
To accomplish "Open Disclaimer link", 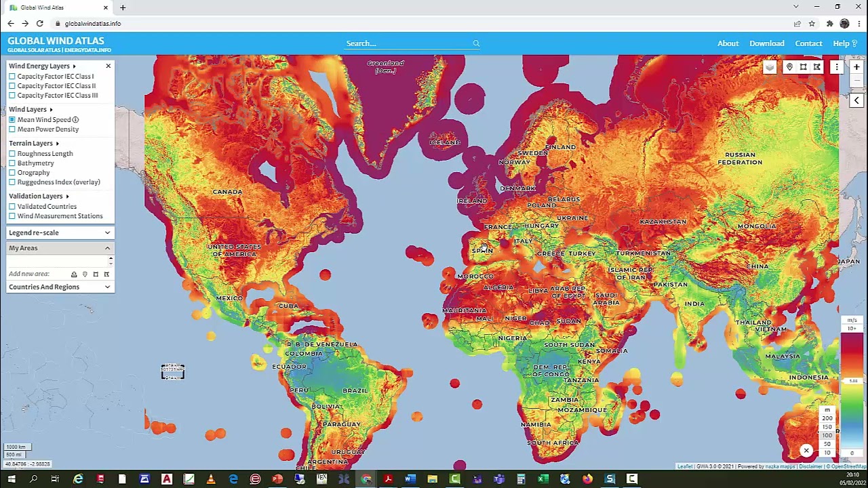I will [810, 466].
